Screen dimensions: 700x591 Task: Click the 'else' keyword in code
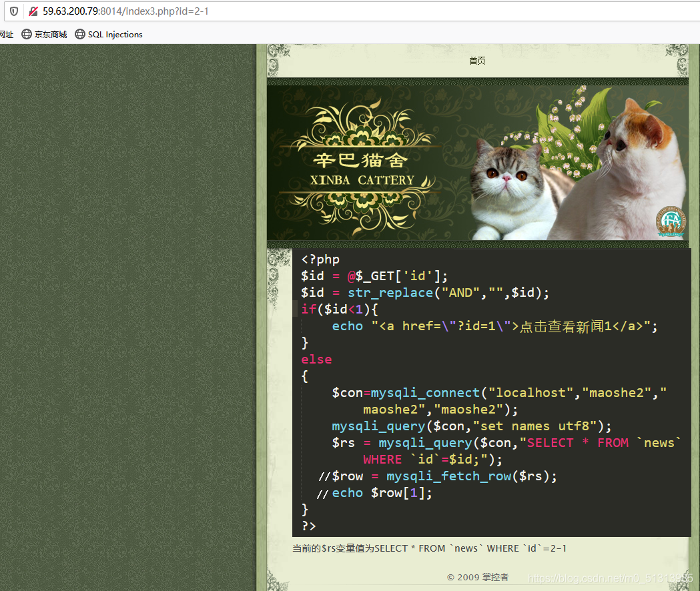coord(316,360)
